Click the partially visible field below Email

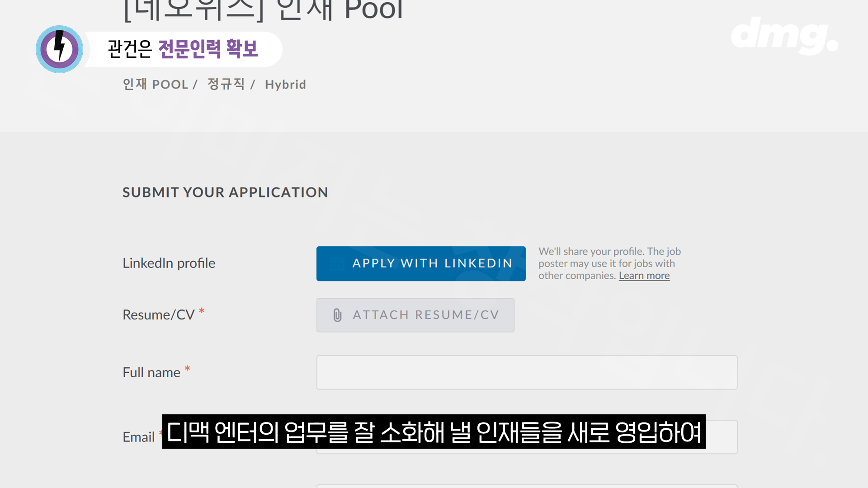tap(527, 486)
